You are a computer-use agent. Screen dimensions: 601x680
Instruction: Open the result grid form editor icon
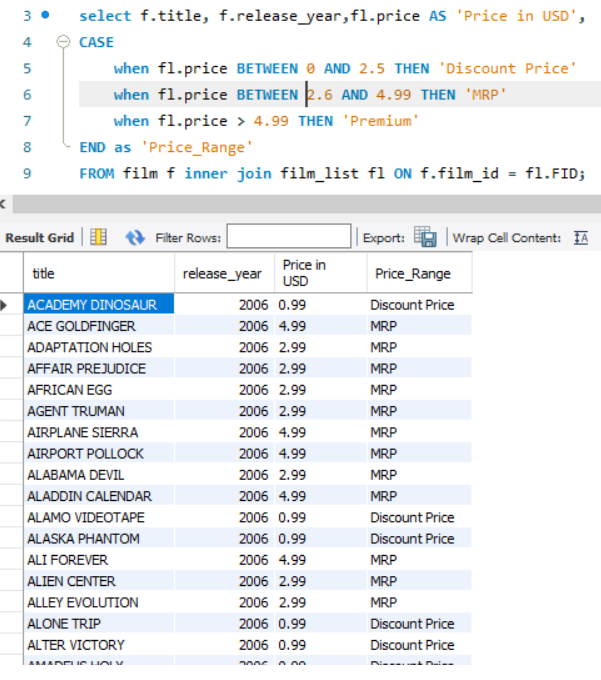tap(98, 237)
